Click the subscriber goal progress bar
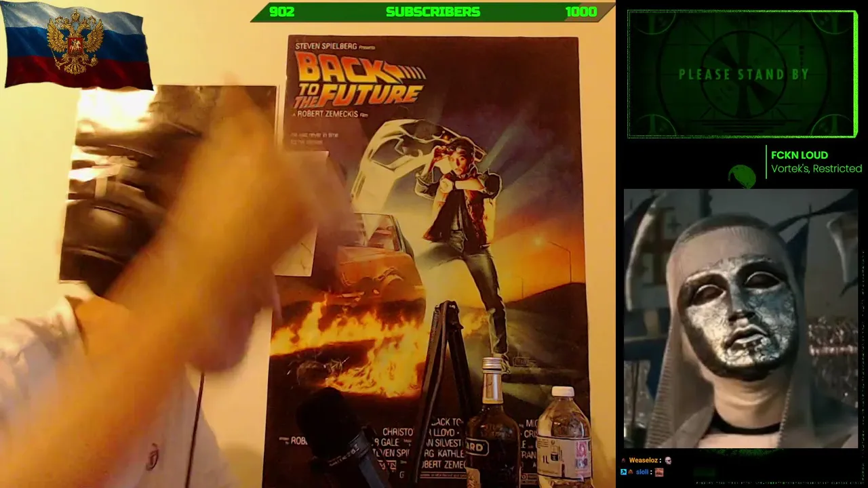 pos(433,12)
